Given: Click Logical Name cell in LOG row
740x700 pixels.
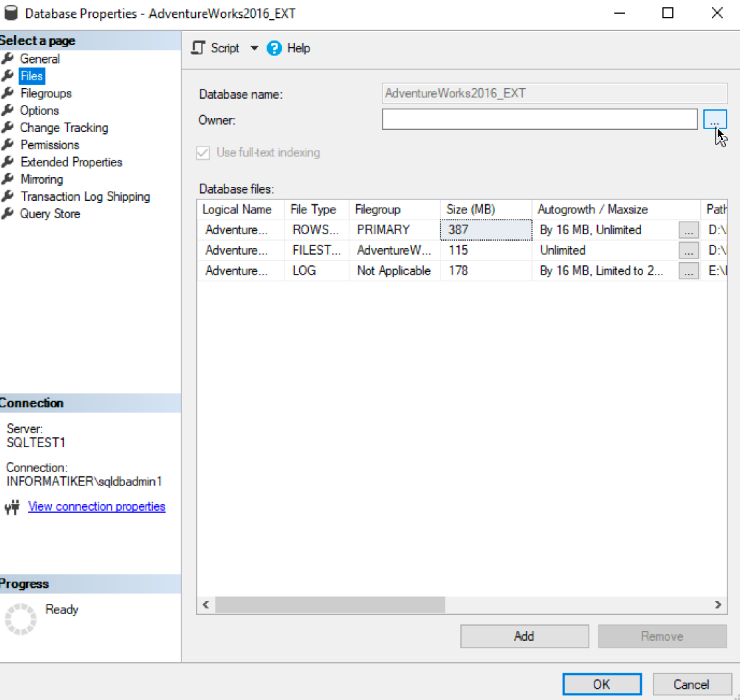Looking at the screenshot, I should click(240, 271).
